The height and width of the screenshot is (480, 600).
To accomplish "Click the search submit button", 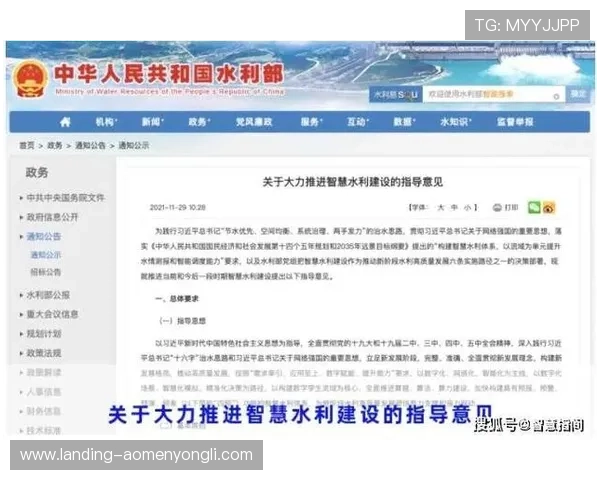I will (577, 94).
